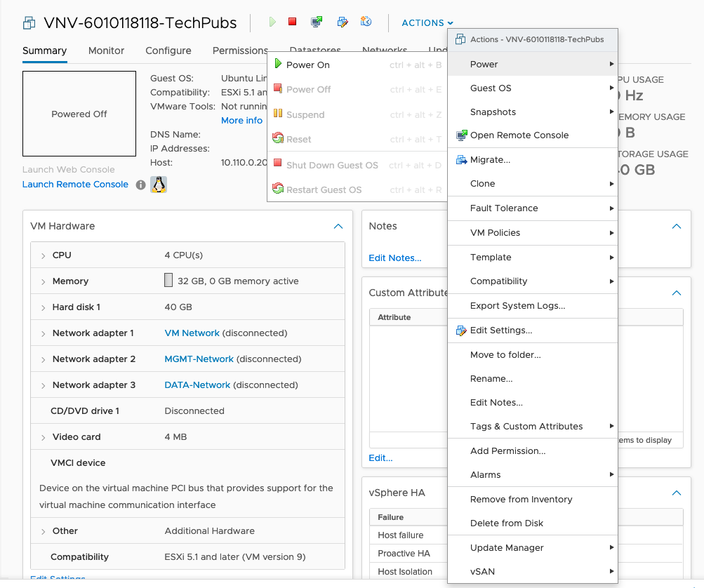Click the Reset icon in the Power submenu
This screenshot has height=588, width=704.
point(278,138)
